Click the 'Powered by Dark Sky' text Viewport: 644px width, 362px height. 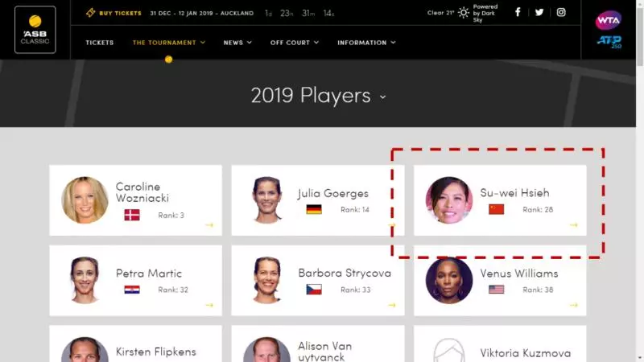[485, 13]
